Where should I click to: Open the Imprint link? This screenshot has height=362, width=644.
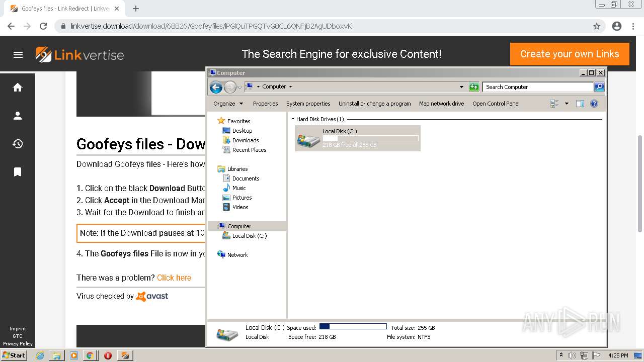click(18, 329)
